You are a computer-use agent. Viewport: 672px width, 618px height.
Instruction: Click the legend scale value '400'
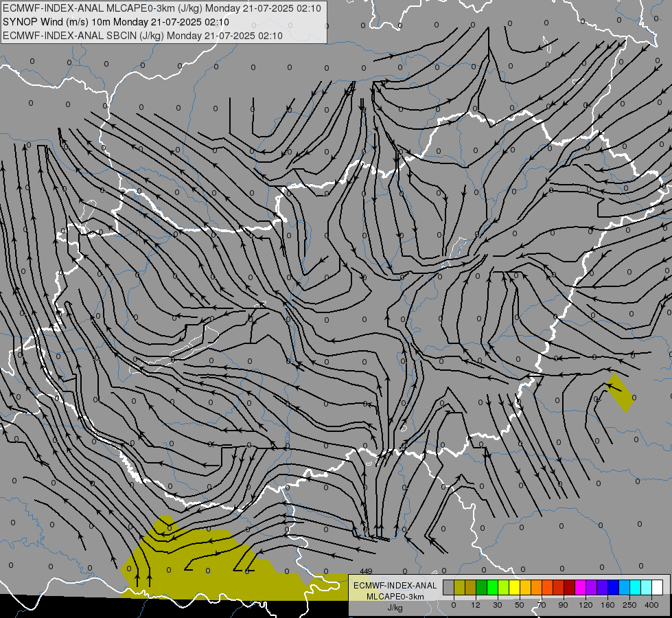tap(651, 606)
